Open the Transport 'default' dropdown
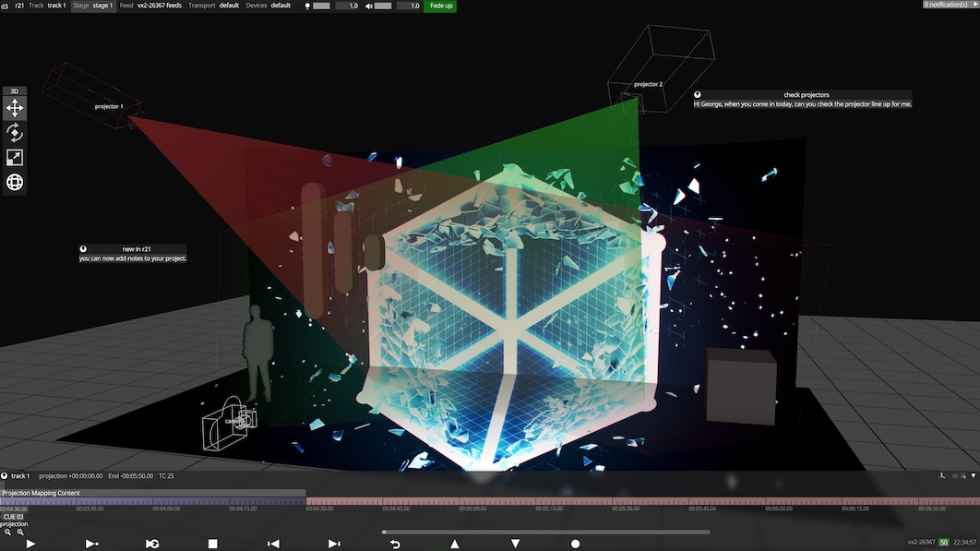The height and width of the screenshot is (551, 980). 230,6
